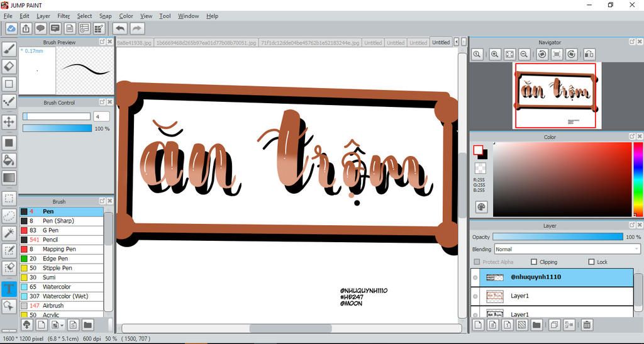This screenshot has height=344, width=644.
Task: Select the Eraser tool
Action: coord(9,66)
